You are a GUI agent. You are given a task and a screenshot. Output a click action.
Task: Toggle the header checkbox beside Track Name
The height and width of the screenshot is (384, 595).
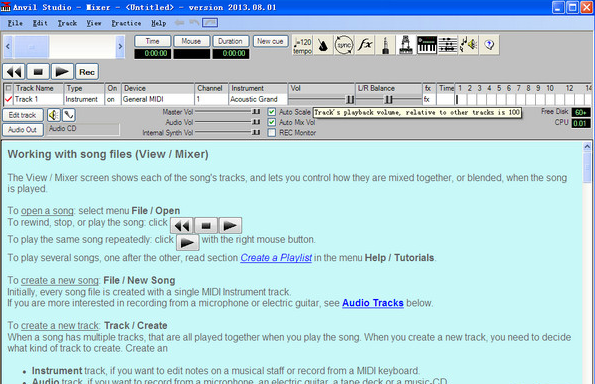(8, 88)
